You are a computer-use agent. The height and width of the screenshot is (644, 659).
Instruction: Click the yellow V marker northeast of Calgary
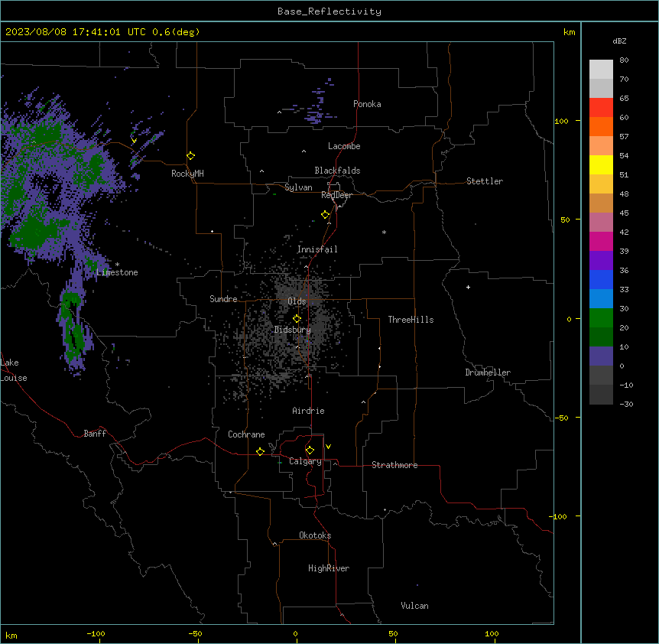(328, 447)
